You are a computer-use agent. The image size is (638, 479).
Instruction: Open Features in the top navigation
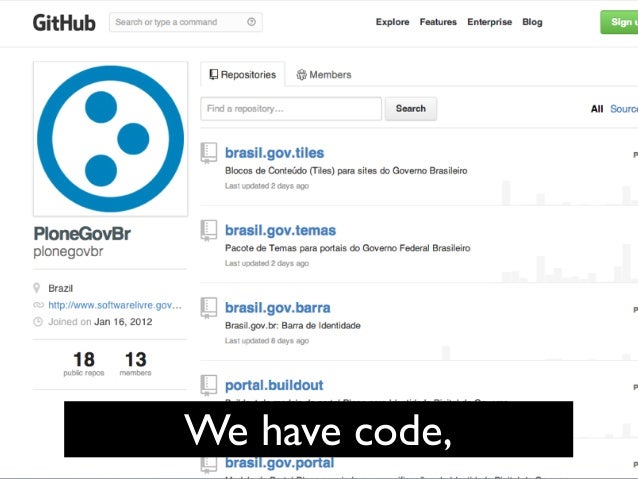[x=438, y=22]
